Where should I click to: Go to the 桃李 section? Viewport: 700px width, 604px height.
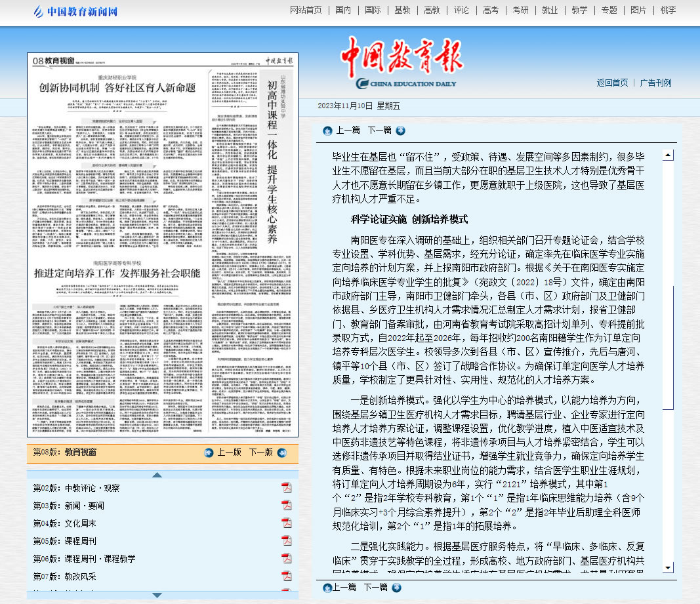[668, 10]
